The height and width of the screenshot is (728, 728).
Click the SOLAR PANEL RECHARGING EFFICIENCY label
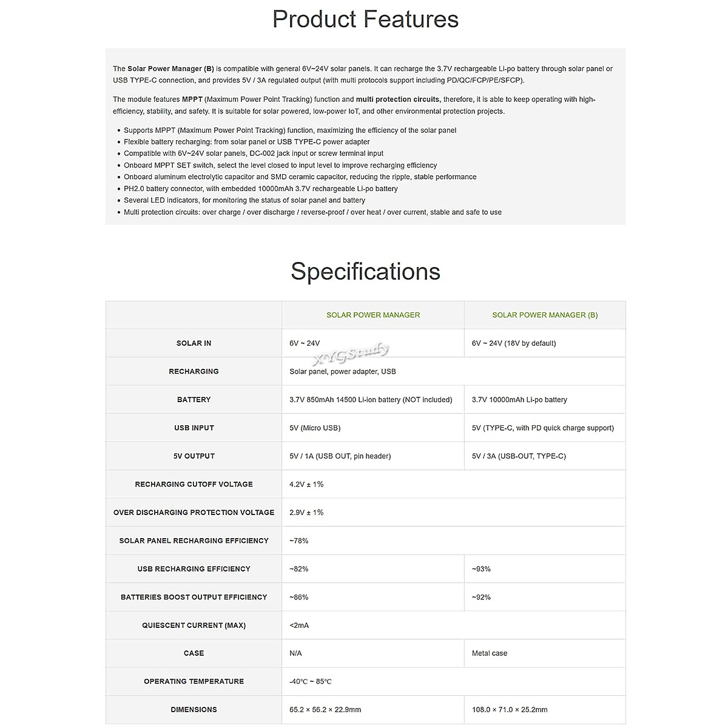[194, 541]
